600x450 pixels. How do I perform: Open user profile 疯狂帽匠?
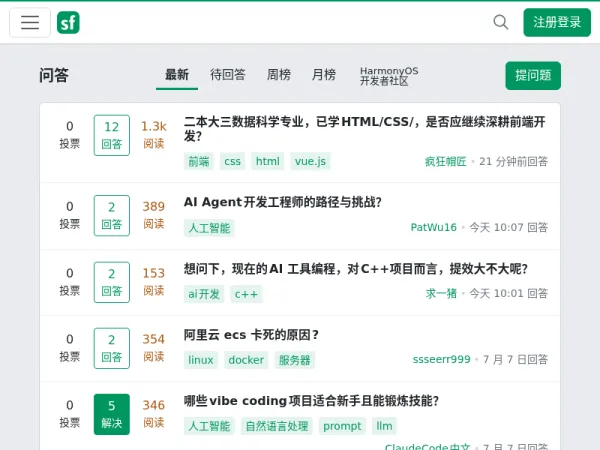(445, 161)
